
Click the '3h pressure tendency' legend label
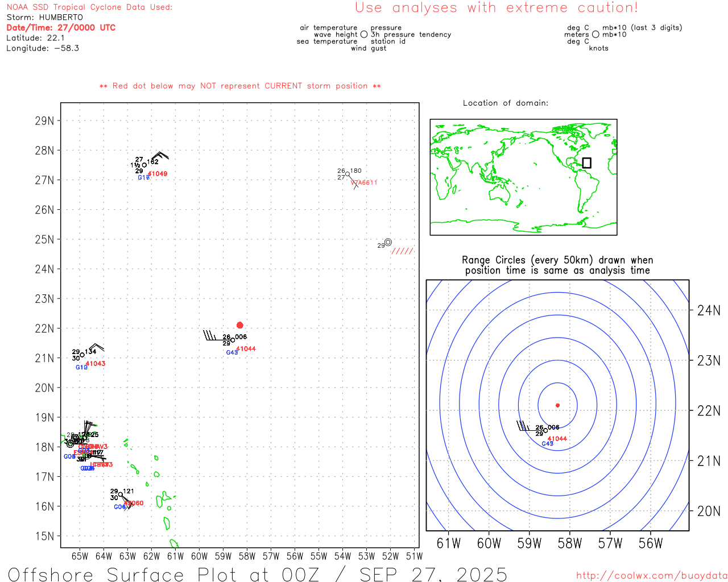pyautogui.click(x=411, y=35)
